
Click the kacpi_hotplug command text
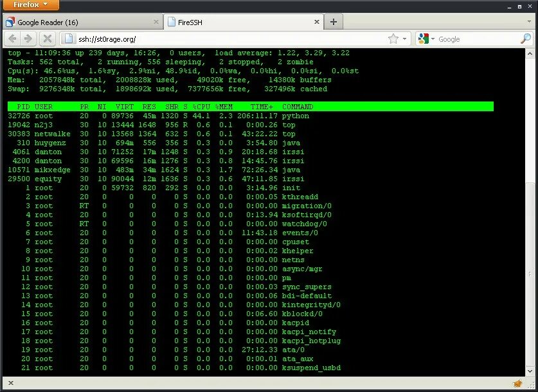[311, 341]
